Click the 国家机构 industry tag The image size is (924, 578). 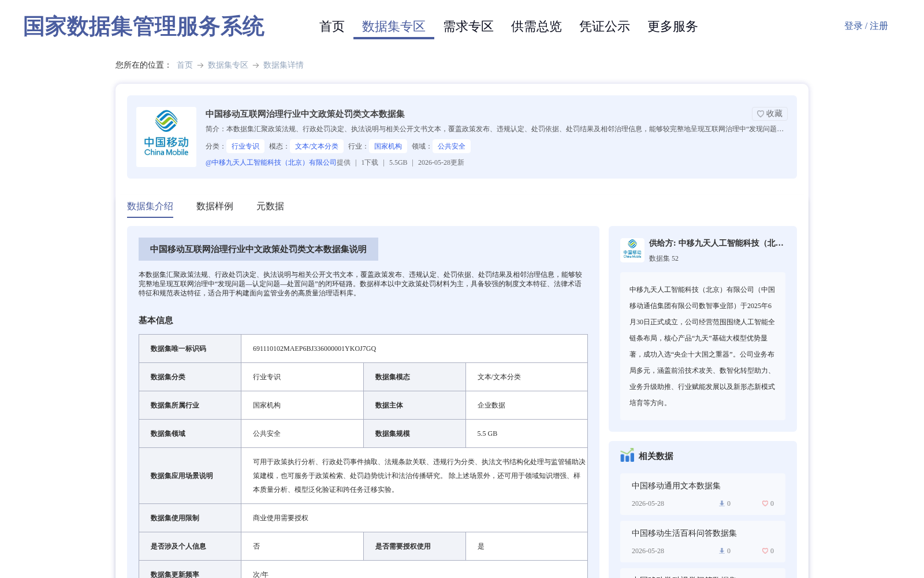click(388, 146)
